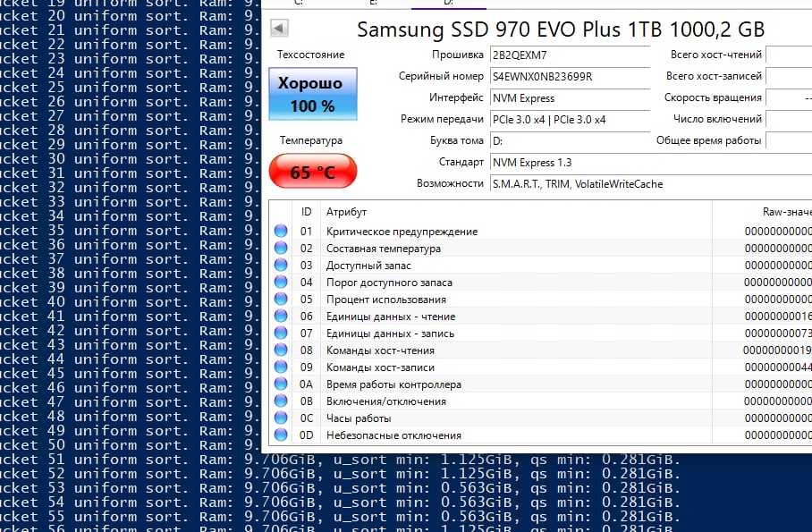
Task: Select the 'Единицы данных - запись' row
Action: pos(540,334)
